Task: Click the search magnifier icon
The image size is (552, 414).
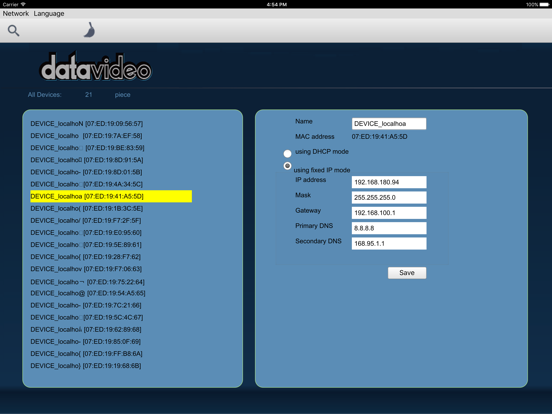Action: pyautogui.click(x=13, y=31)
